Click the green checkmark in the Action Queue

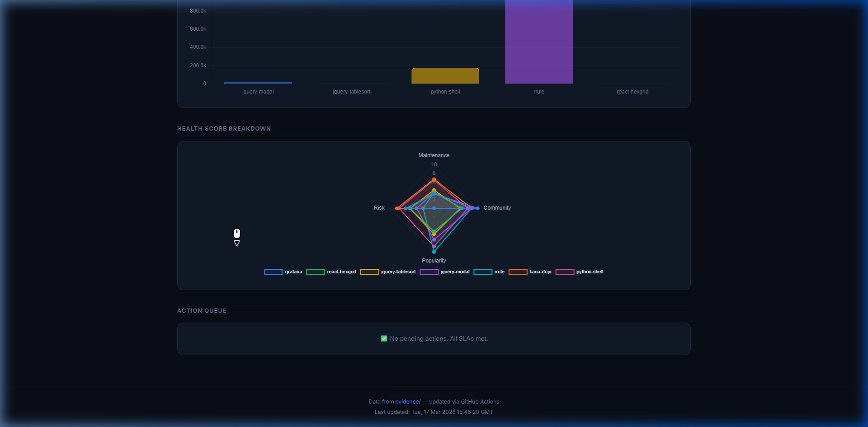coord(383,338)
